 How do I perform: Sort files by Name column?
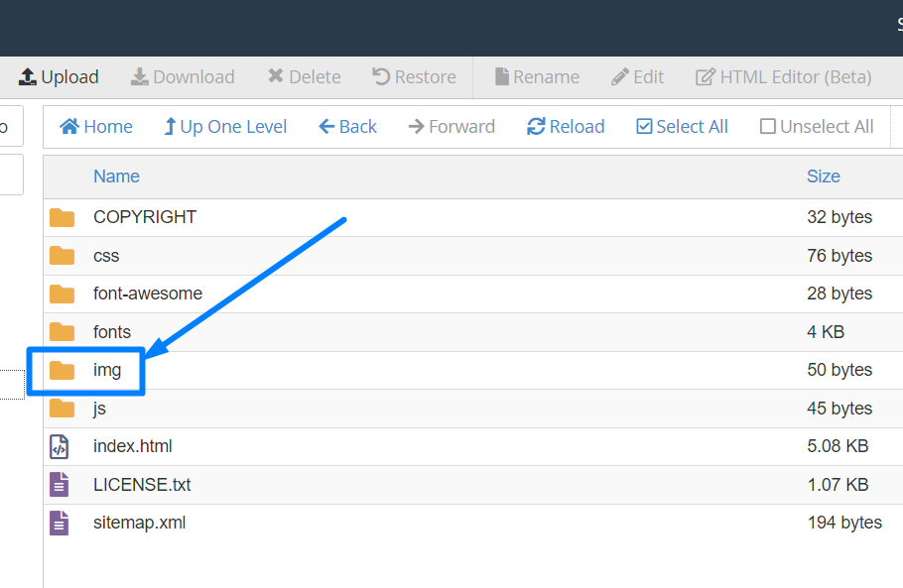point(116,176)
